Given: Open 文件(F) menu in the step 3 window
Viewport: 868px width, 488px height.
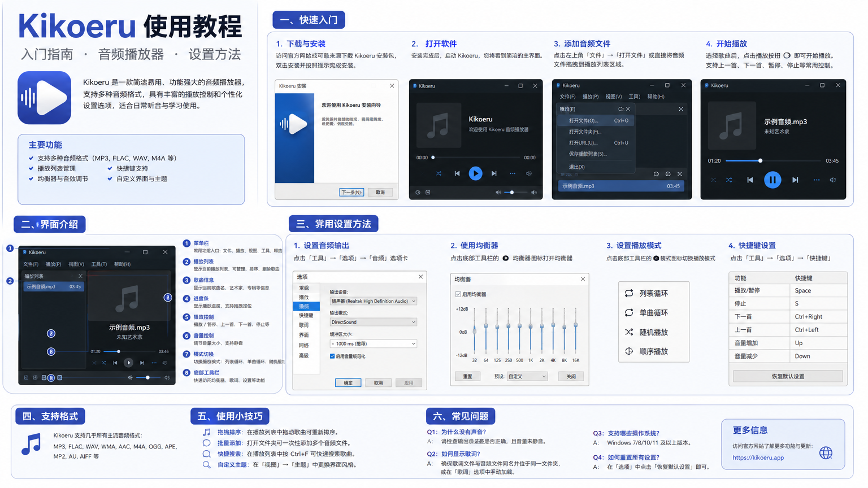Looking at the screenshot, I should pos(567,97).
